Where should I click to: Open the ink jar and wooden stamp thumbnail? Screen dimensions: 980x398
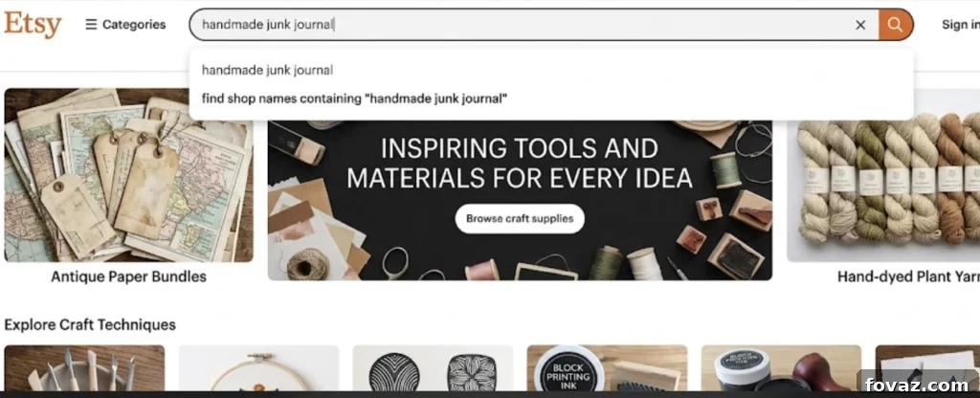(x=781, y=368)
